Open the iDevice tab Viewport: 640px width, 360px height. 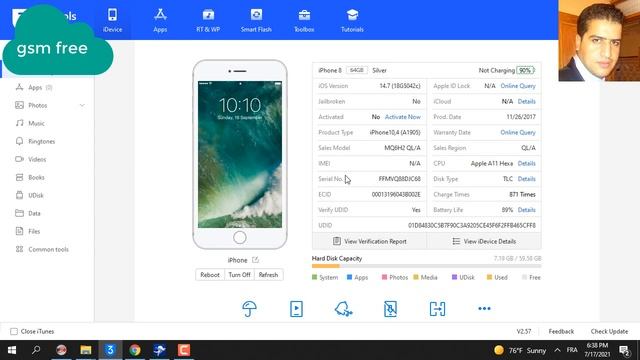112,20
